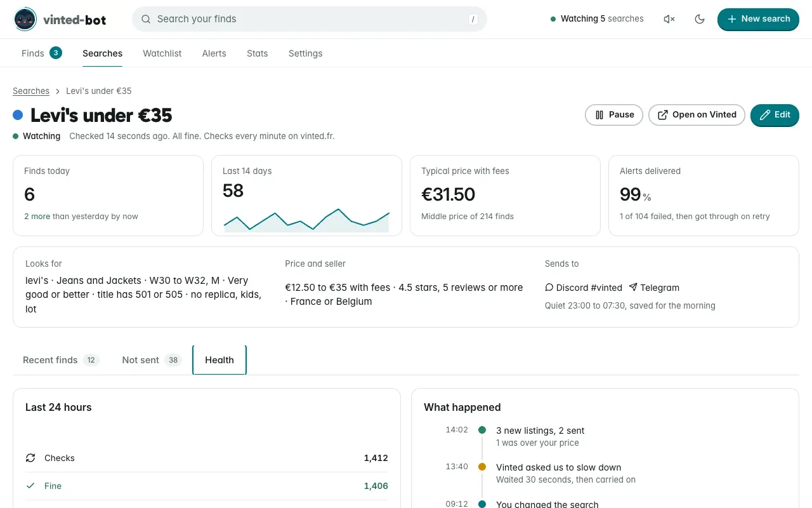Image resolution: width=812 pixels, height=508 pixels.
Task: Follow the Searches breadcrumb link
Action: click(31, 91)
